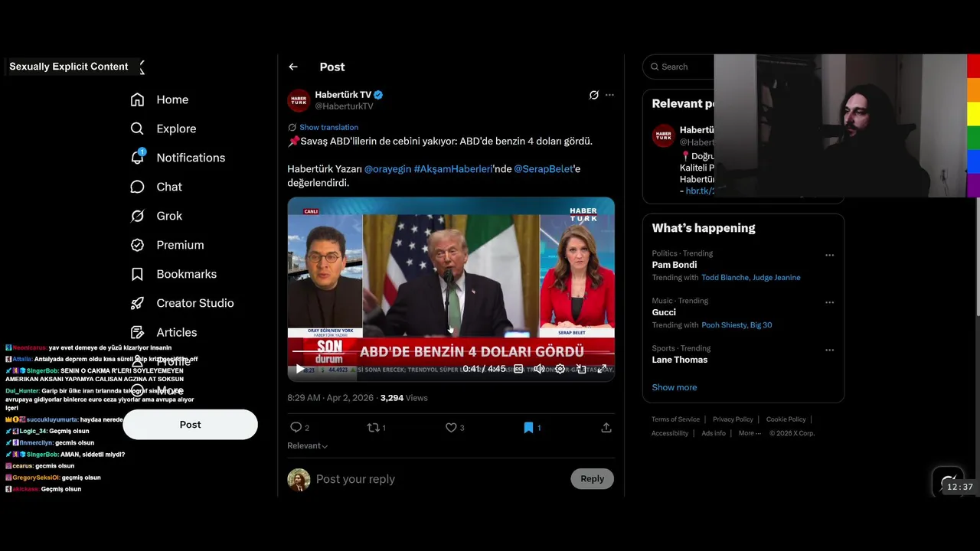The image size is (980, 551).
Task: Remove the bookmark on this post
Action: [x=528, y=428]
